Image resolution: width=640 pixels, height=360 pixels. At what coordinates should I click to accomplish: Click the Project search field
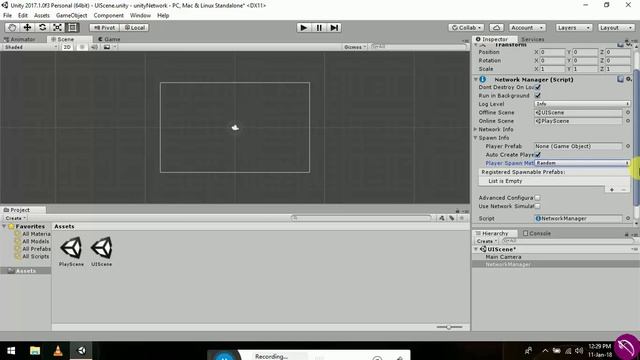pyautogui.click(x=361, y=218)
